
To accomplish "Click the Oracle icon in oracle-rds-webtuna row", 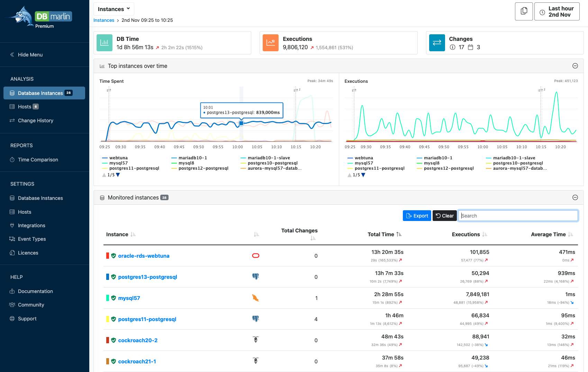I will [256, 256].
